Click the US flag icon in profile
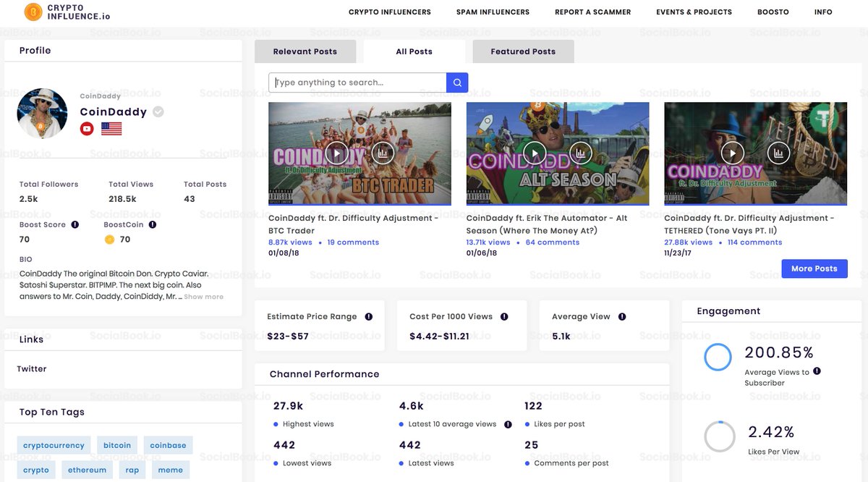The height and width of the screenshot is (482, 868). point(111,129)
